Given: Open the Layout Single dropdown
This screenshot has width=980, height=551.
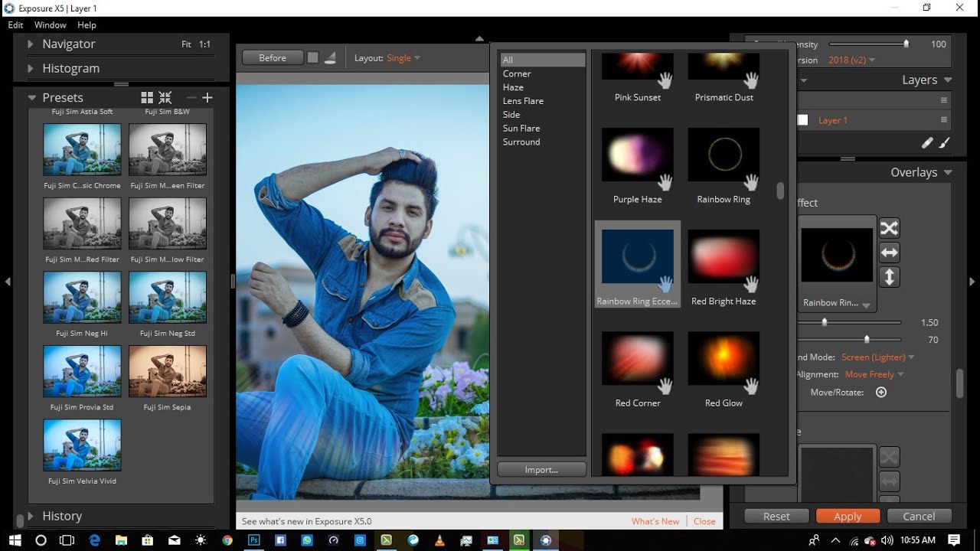Looking at the screenshot, I should [x=403, y=58].
